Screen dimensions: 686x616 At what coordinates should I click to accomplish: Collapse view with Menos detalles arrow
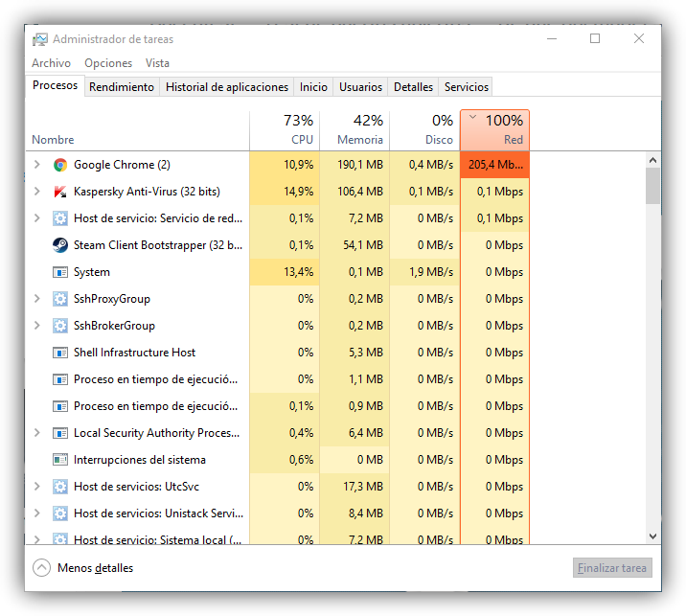click(42, 568)
